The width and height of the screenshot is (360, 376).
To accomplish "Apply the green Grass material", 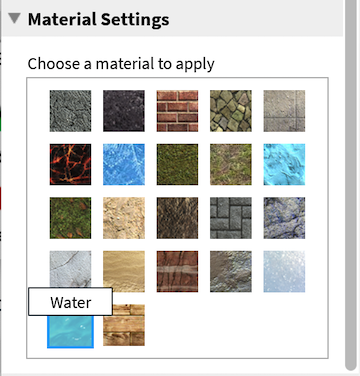I will [177, 164].
